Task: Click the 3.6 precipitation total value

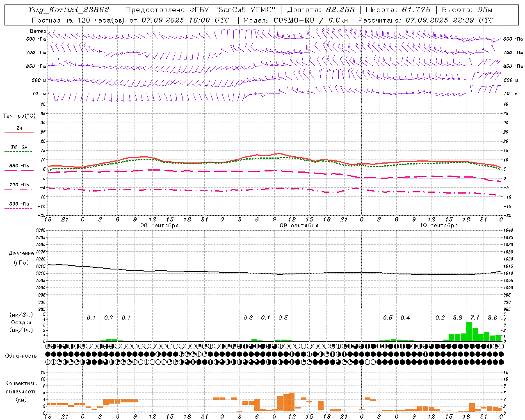Action: coord(492,318)
